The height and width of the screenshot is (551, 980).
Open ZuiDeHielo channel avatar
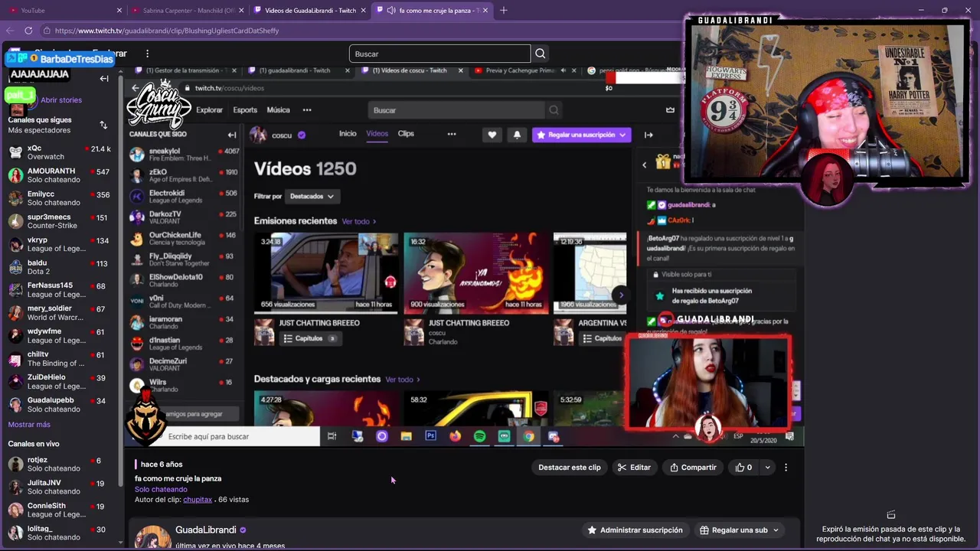pyautogui.click(x=15, y=382)
